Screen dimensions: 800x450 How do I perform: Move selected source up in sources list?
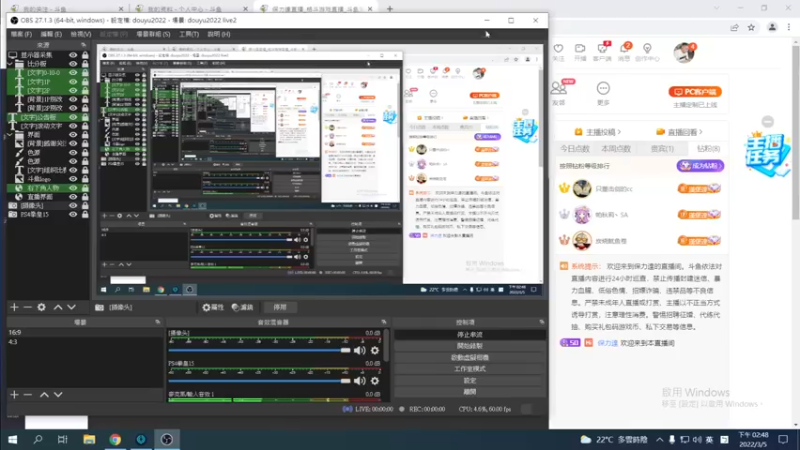(58, 307)
